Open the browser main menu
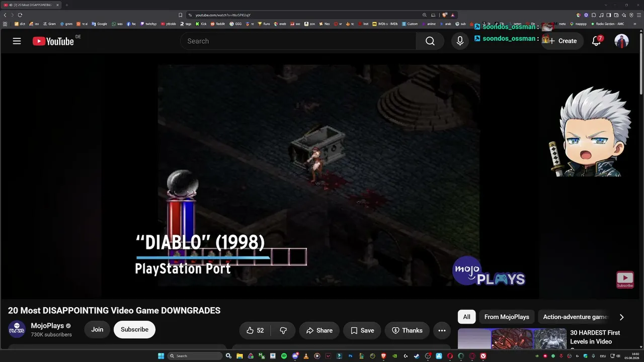The width and height of the screenshot is (644, 362). tap(639, 15)
